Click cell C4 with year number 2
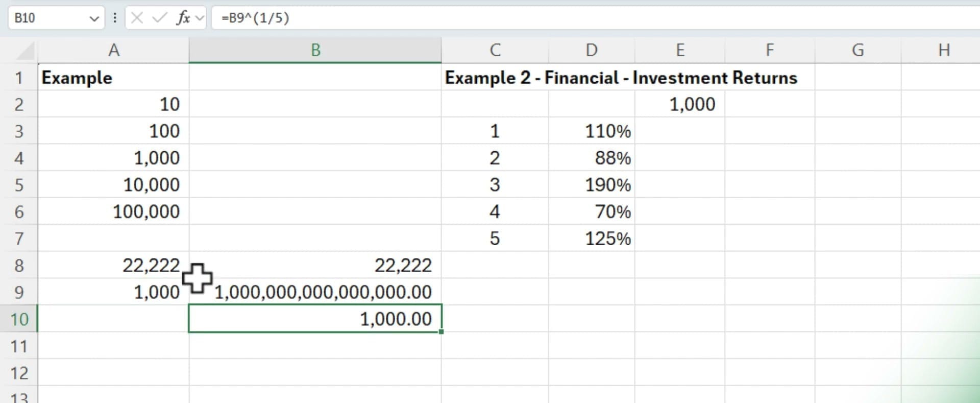980x403 pixels. click(495, 158)
